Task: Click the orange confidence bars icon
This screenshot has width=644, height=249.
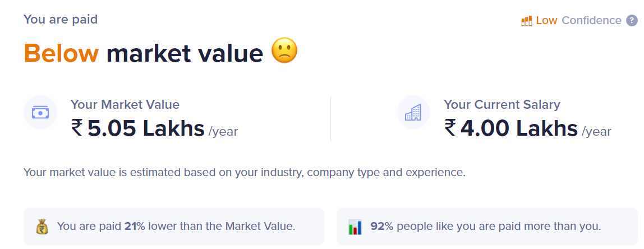Action: coord(526,21)
